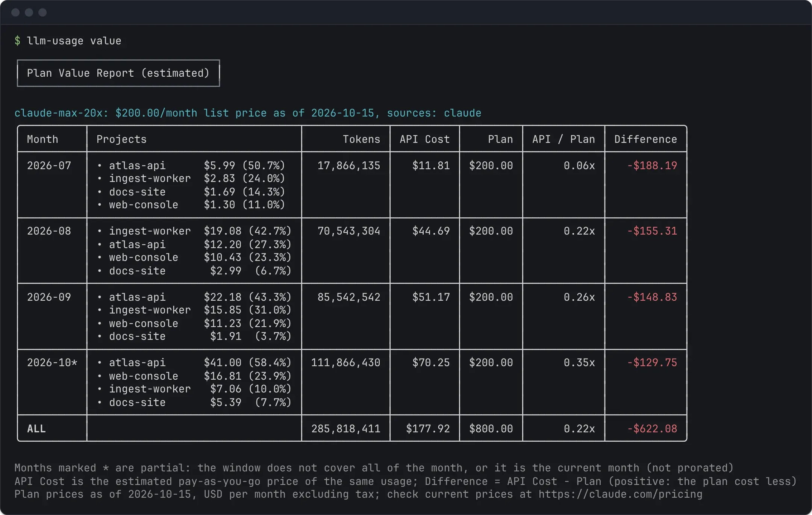Click the ratio value '0.26x'
Screen dimensions: 812x515
(x=579, y=297)
